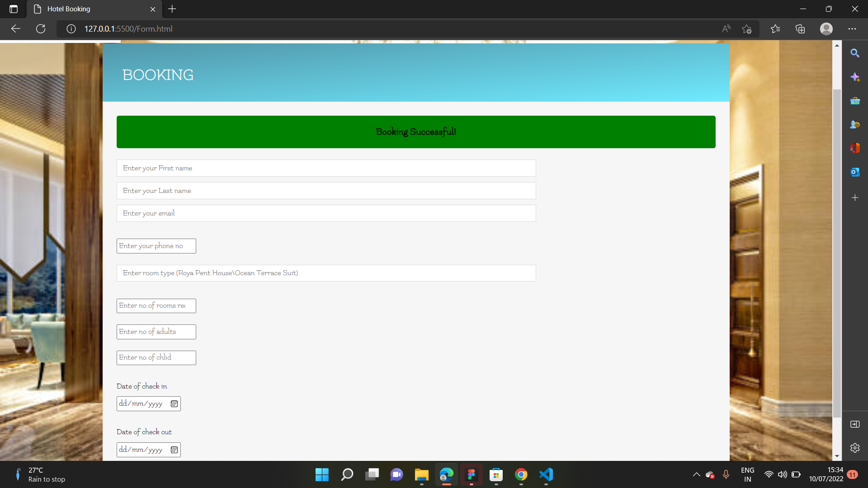Open the sidebar settings gear

point(855,448)
